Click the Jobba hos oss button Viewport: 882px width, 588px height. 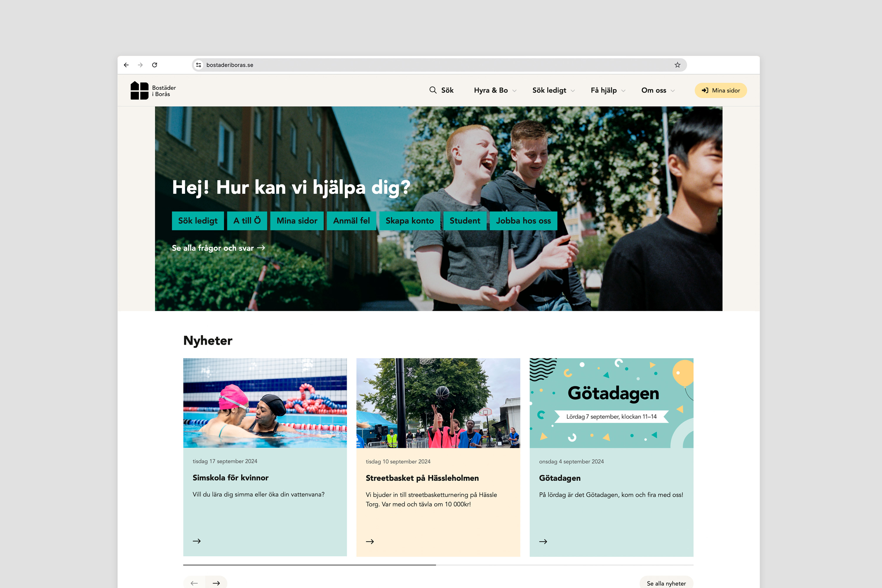coord(524,220)
